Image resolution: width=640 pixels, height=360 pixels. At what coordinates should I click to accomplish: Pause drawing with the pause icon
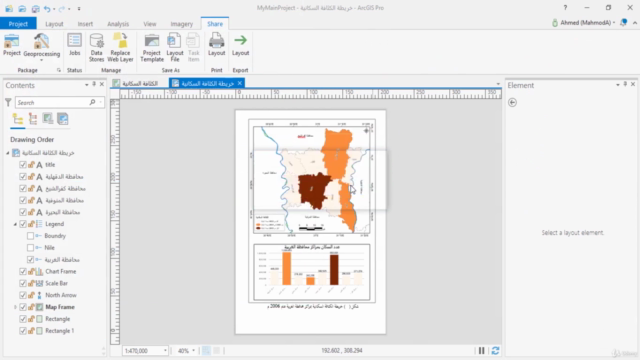[x=482, y=351]
